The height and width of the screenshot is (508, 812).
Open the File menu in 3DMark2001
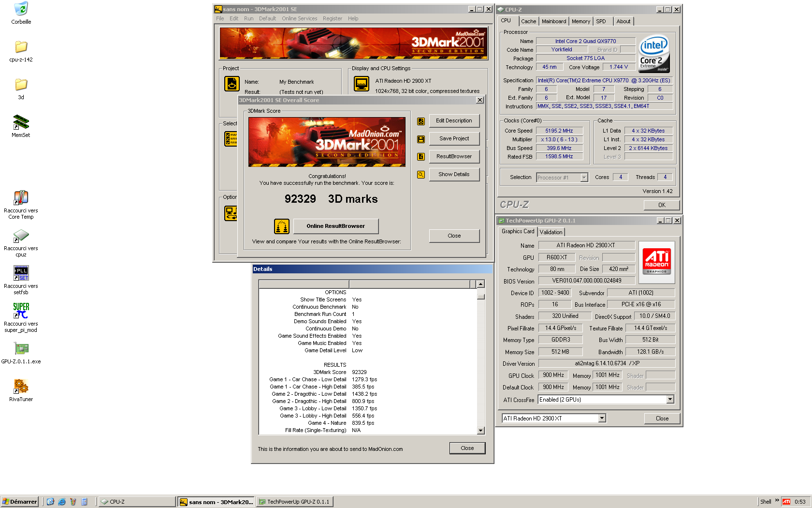220,18
